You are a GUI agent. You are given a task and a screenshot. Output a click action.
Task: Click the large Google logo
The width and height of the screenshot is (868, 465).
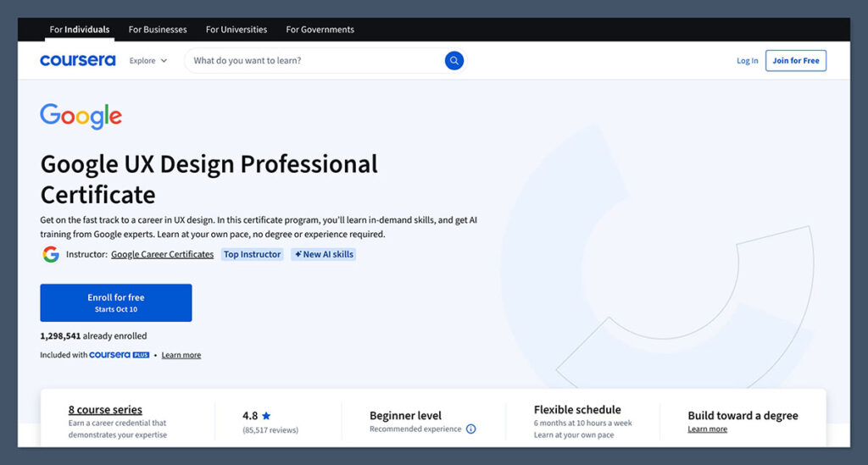tap(81, 116)
